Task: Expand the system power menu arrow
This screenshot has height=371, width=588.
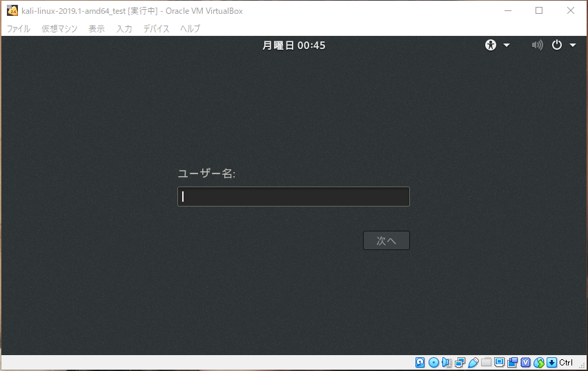Action: point(573,46)
